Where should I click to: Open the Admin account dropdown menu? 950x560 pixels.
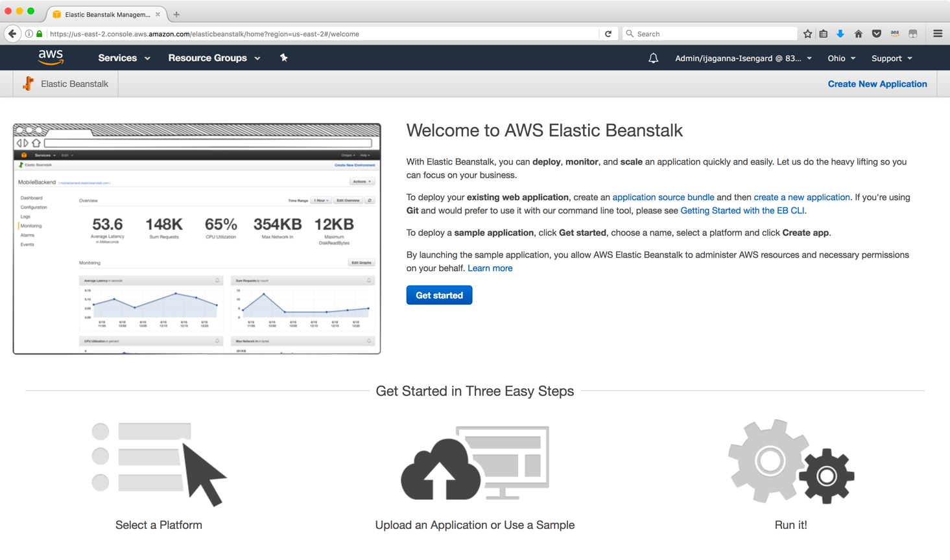point(743,58)
